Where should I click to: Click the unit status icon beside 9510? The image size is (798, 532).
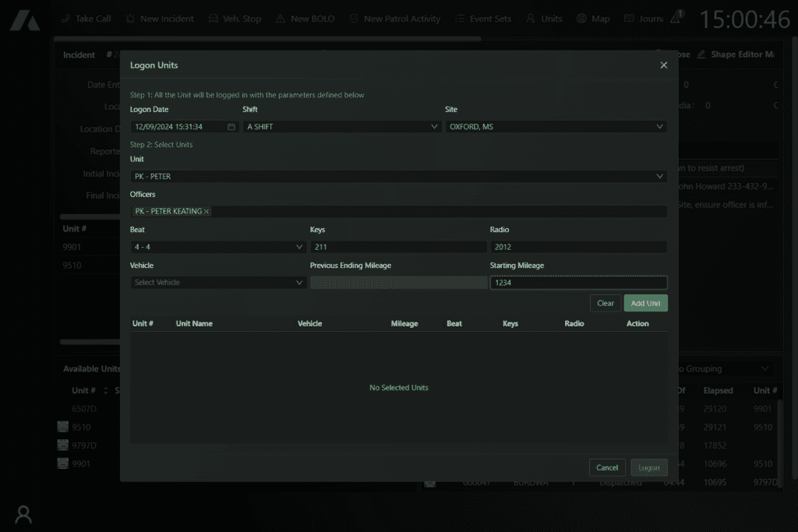63,427
